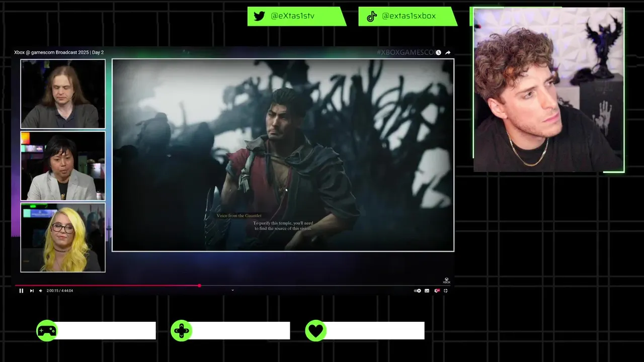Toggle subtitles/closed captions button
Screen dimensions: 644x362
[x=427, y=291]
